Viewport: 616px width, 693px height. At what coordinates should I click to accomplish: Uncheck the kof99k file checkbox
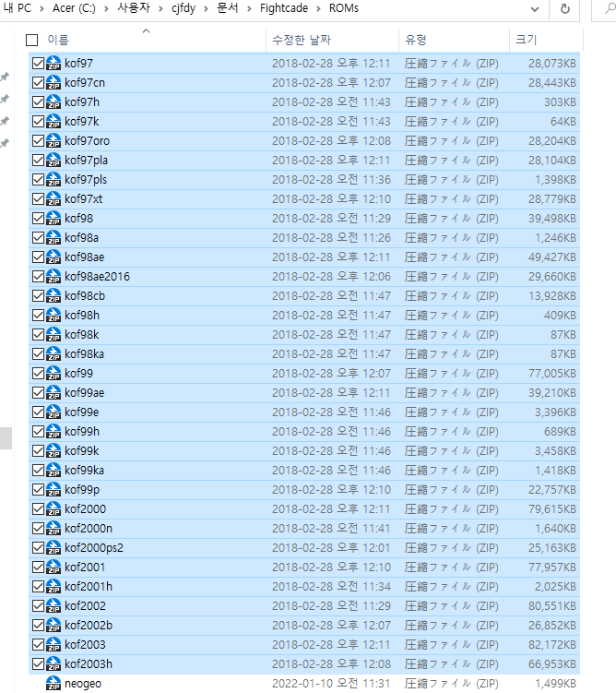pyautogui.click(x=38, y=451)
